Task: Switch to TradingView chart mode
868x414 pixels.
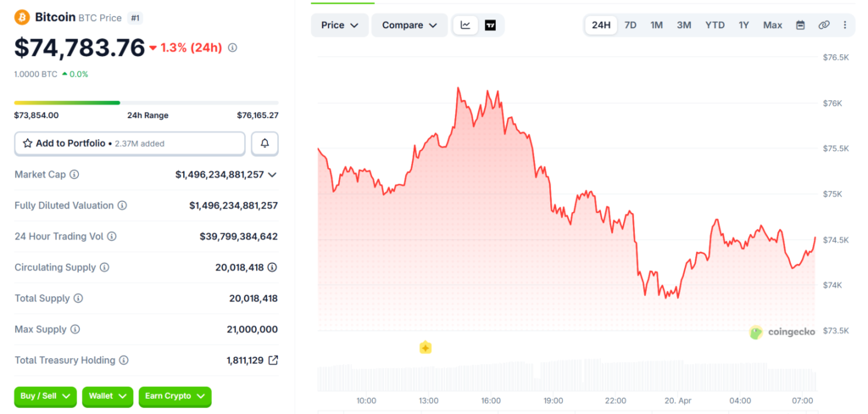Action: [x=491, y=25]
